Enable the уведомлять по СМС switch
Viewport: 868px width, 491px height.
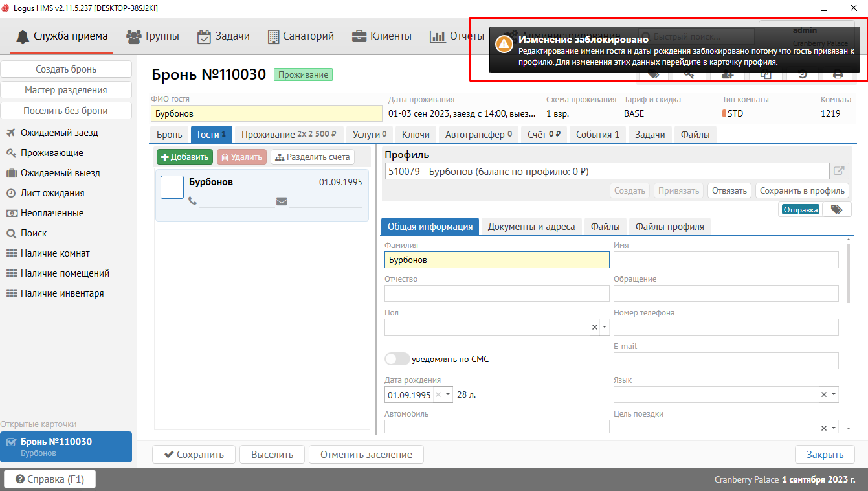point(397,359)
